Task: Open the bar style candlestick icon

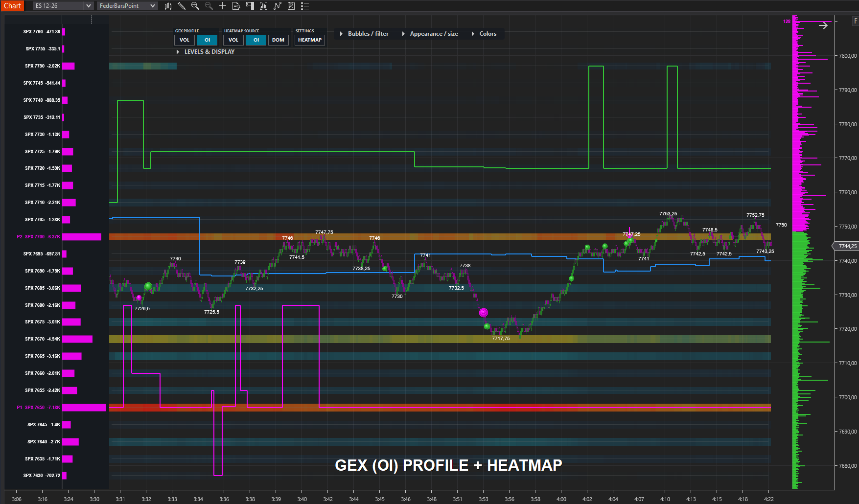Action: [x=168, y=6]
